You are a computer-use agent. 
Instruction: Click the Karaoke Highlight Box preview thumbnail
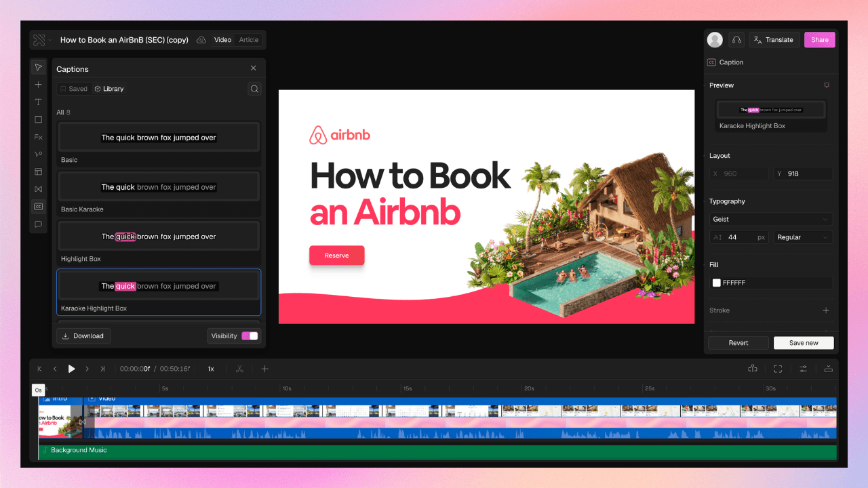coord(771,109)
